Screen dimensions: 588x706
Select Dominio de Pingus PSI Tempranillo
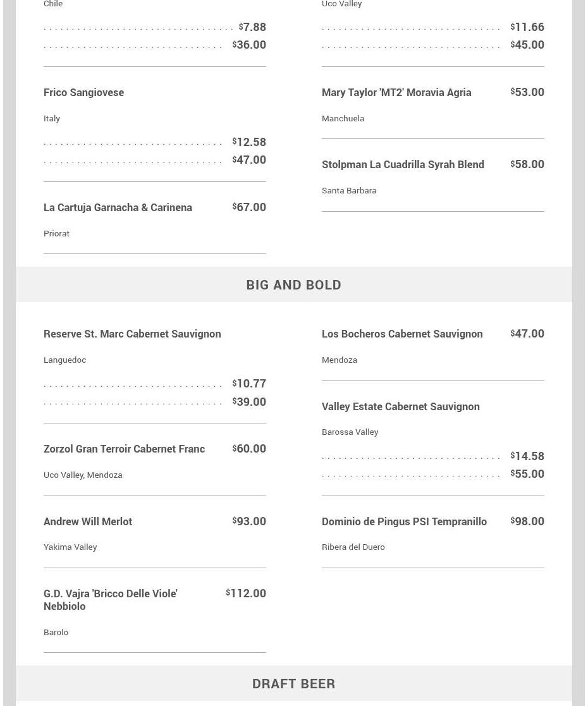coord(404,521)
